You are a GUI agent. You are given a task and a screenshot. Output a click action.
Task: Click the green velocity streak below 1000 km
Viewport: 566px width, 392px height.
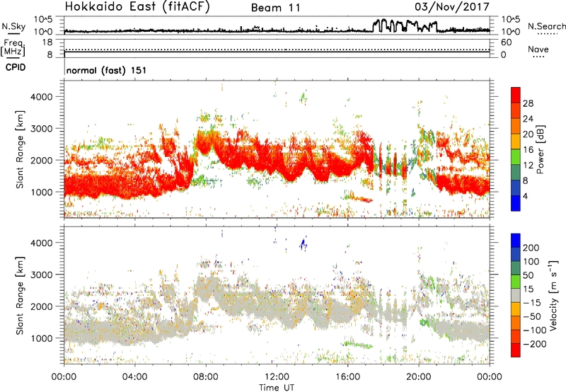tap(358, 345)
